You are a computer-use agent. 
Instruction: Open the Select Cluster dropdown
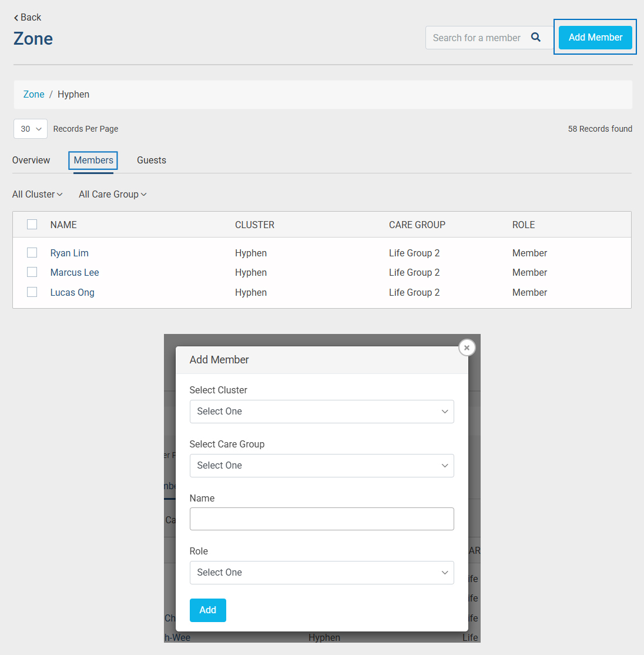click(321, 412)
